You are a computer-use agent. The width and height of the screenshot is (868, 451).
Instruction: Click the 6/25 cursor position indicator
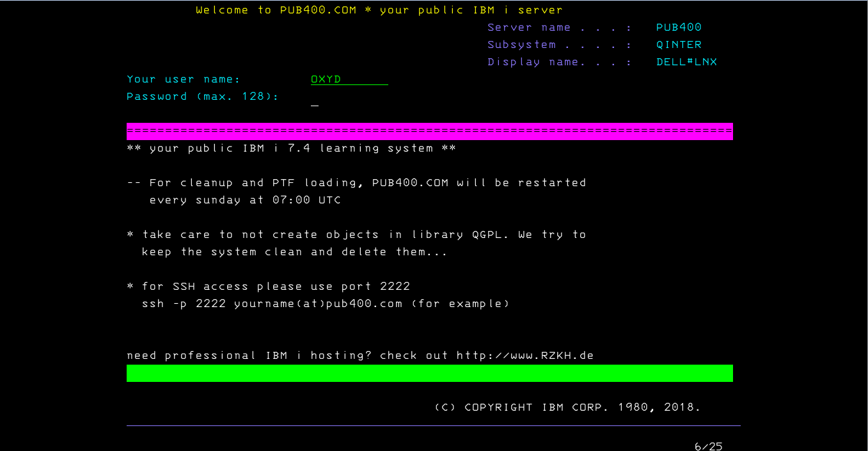pyautogui.click(x=708, y=446)
